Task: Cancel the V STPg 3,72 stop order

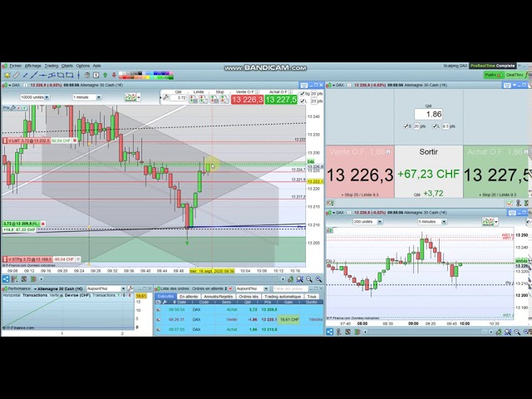Action: [78, 259]
